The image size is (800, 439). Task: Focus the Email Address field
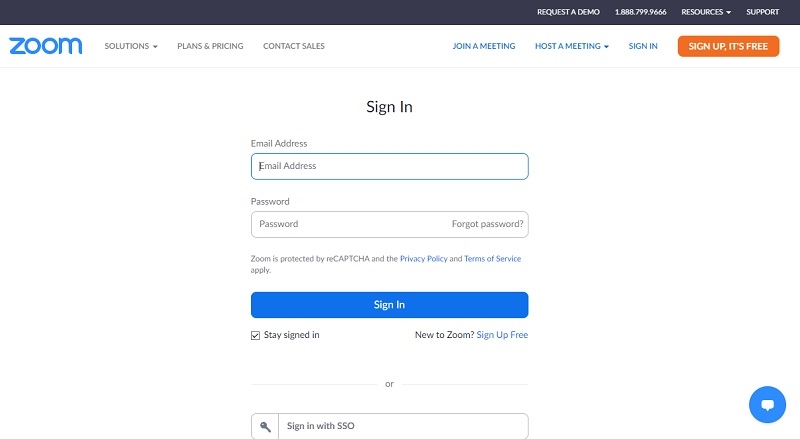pyautogui.click(x=389, y=166)
